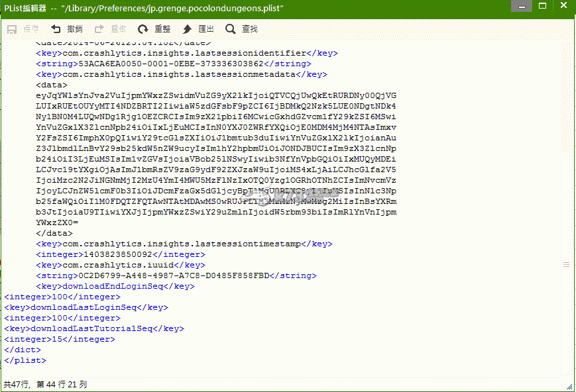This screenshot has width=576, height=392.
Task: Maximize the PList editor window
Action: [x=542, y=6]
